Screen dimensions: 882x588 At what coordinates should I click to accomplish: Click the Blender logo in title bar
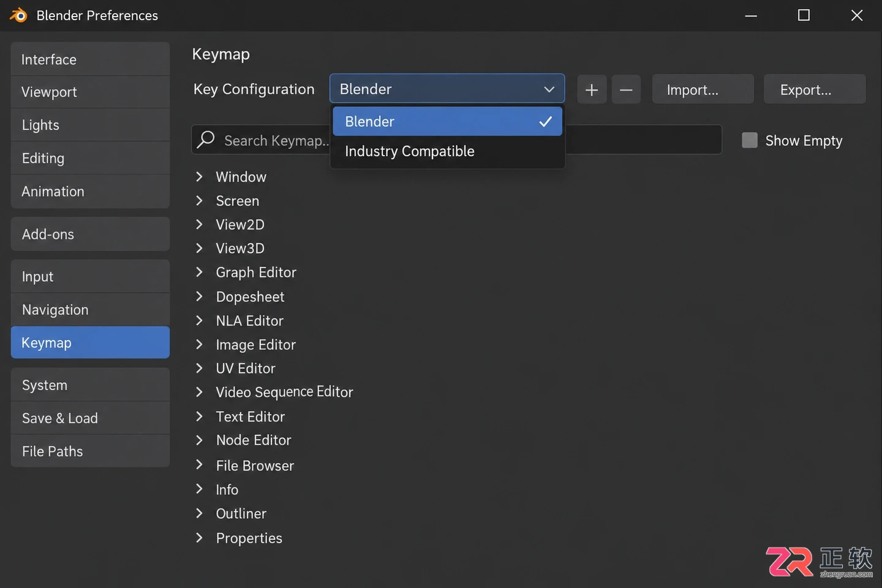(x=18, y=15)
